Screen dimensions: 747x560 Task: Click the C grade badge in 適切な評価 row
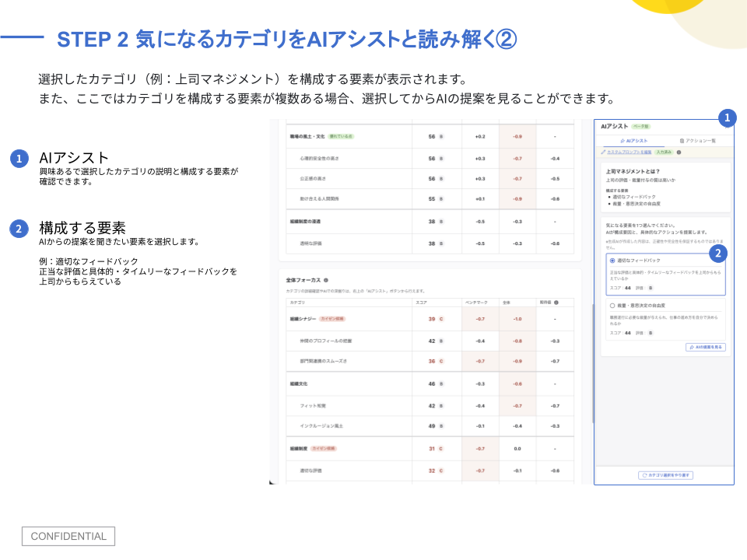441,471
